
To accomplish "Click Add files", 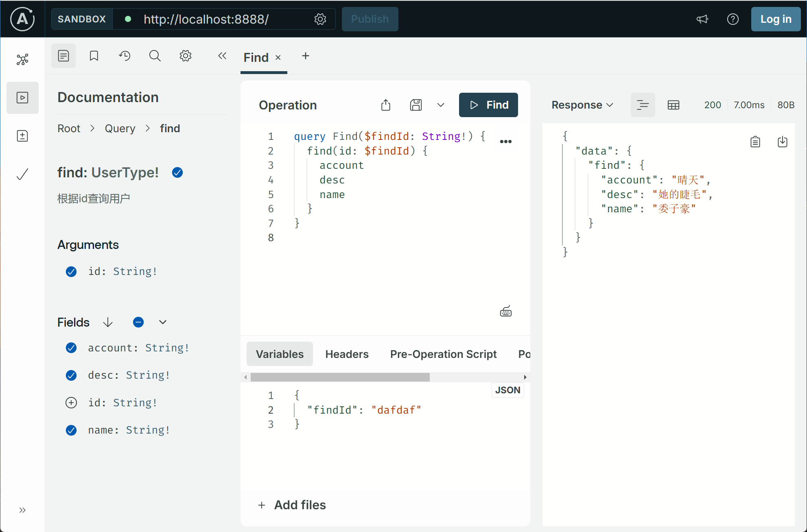I will [292, 505].
